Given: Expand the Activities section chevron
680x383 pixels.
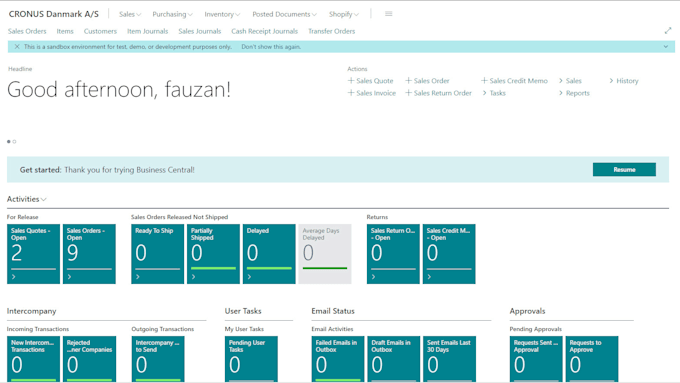Looking at the screenshot, I should 44,199.
